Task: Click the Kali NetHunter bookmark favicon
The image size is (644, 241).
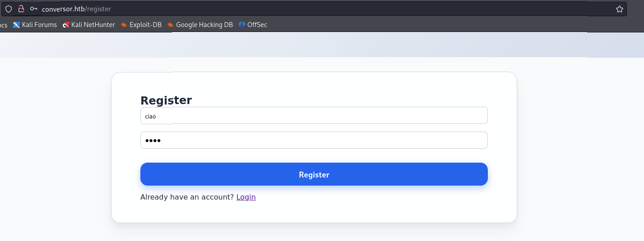Action: click(66, 25)
